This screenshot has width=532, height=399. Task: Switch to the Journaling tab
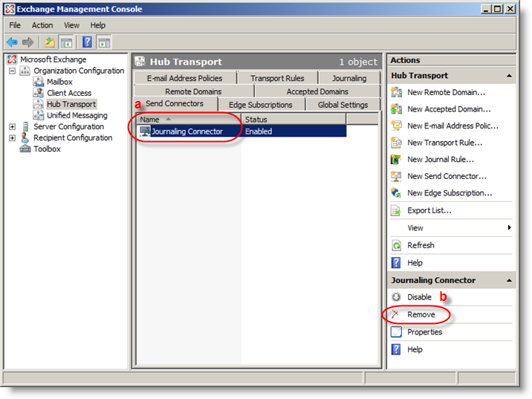pyautogui.click(x=349, y=78)
